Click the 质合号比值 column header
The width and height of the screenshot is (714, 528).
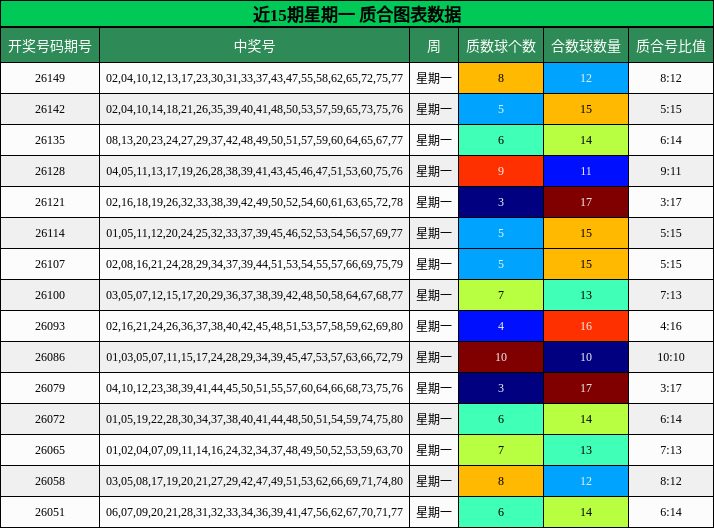[x=671, y=46]
